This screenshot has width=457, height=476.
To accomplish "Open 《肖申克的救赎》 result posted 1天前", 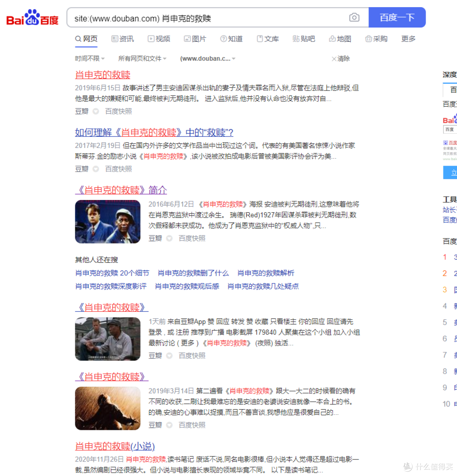I will (x=112, y=307).
